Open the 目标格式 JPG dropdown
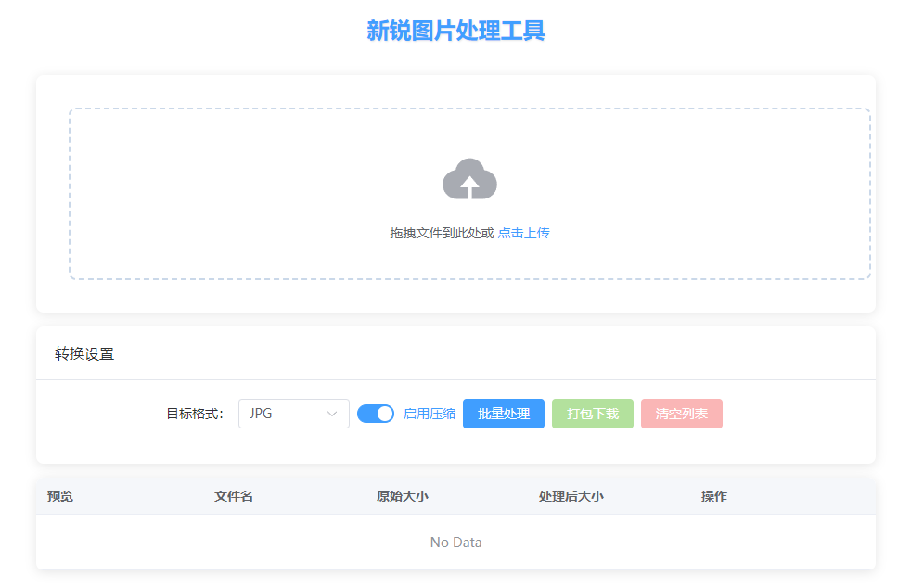 coord(294,414)
